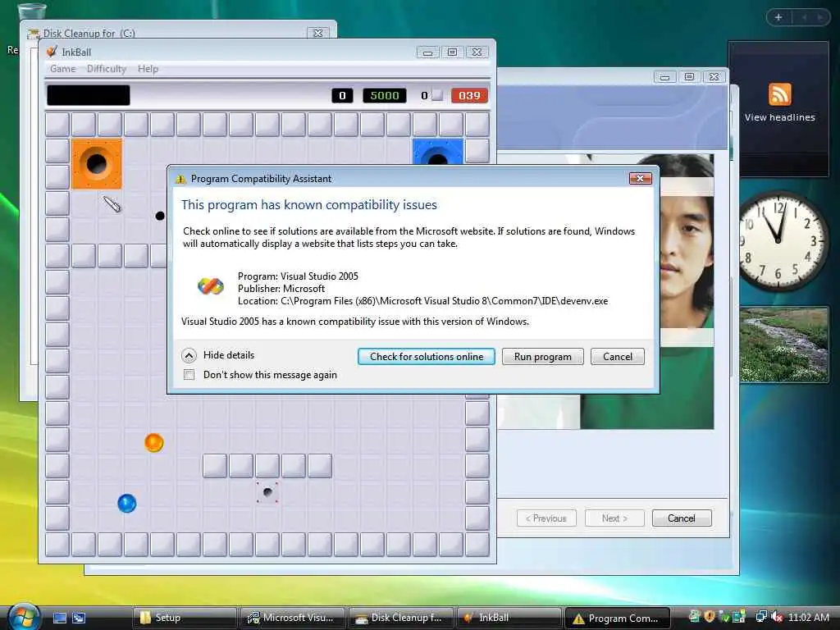Screen dimensions: 840x630
Task: Open the InkBall Help menu
Action: click(x=148, y=69)
